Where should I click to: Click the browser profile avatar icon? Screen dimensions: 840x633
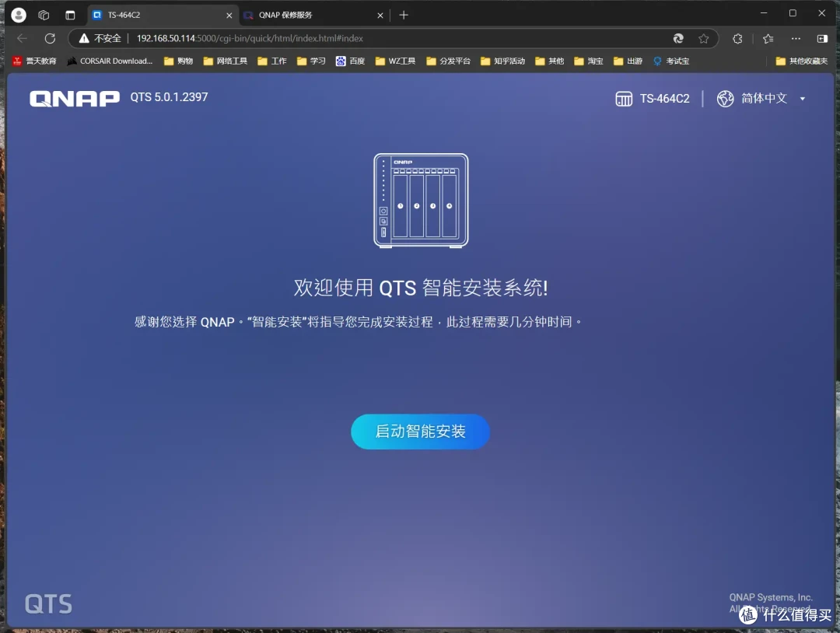click(x=19, y=15)
